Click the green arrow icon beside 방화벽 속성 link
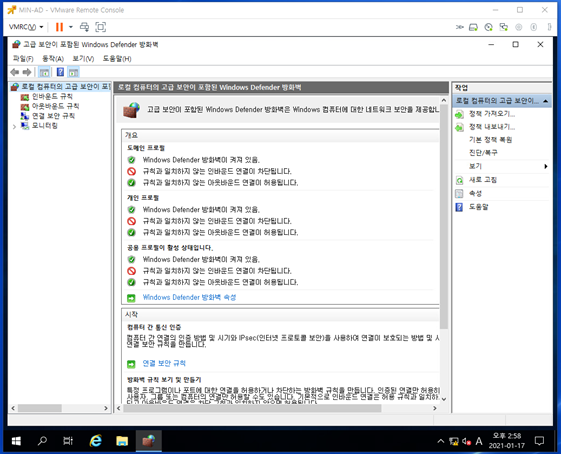 [131, 298]
